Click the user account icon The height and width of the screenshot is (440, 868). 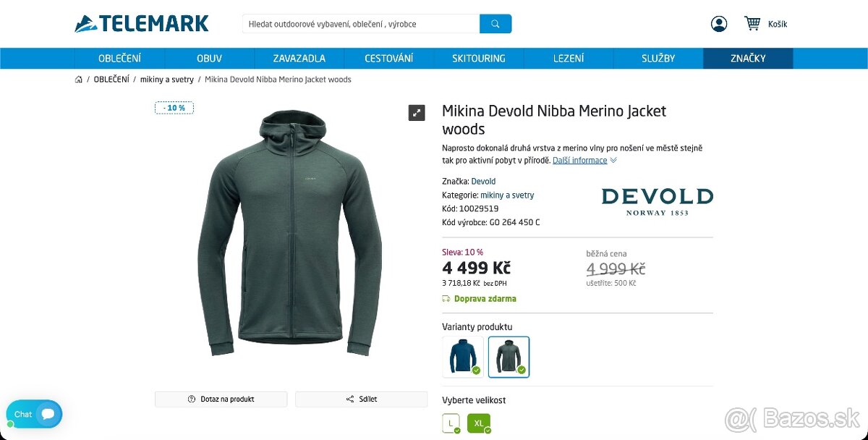coord(718,22)
